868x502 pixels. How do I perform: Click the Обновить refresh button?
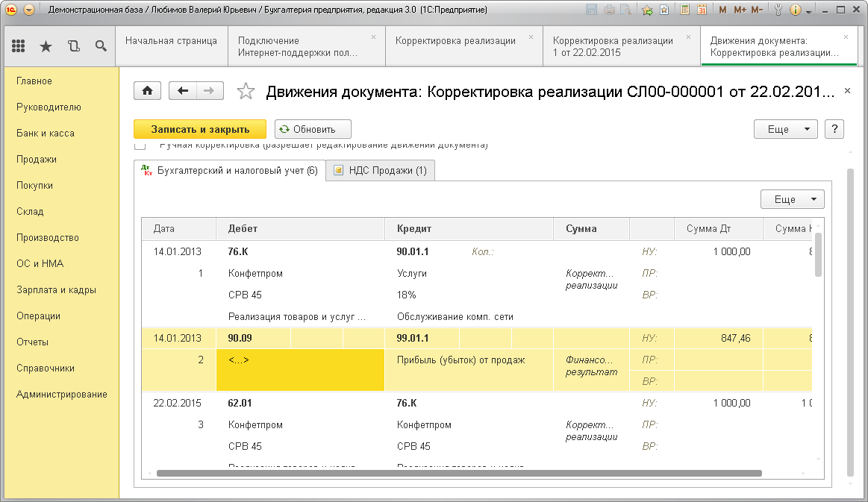click(x=313, y=129)
